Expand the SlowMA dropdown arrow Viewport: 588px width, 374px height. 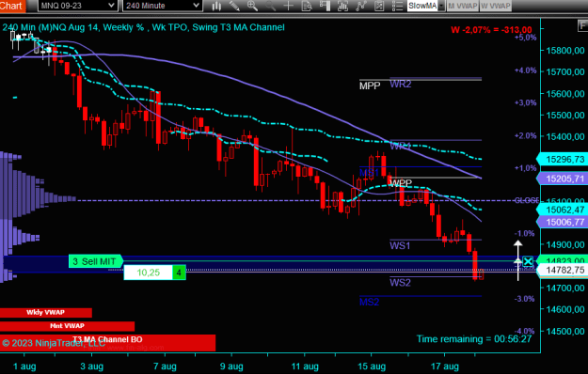pyautogui.click(x=441, y=6)
